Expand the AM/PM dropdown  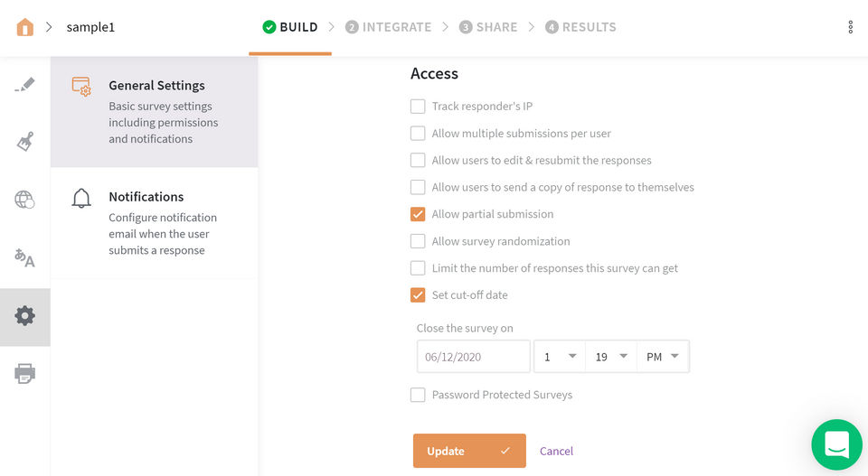pos(663,357)
